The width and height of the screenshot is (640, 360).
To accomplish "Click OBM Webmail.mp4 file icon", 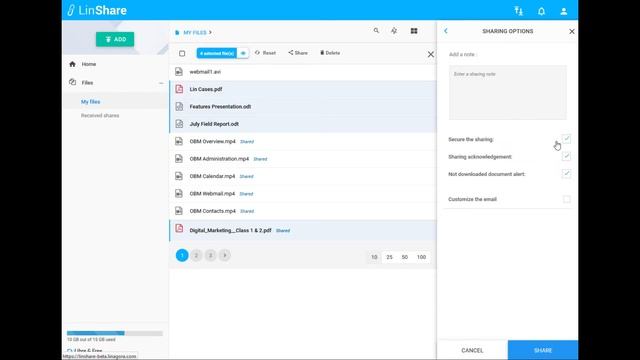I will click(179, 193).
